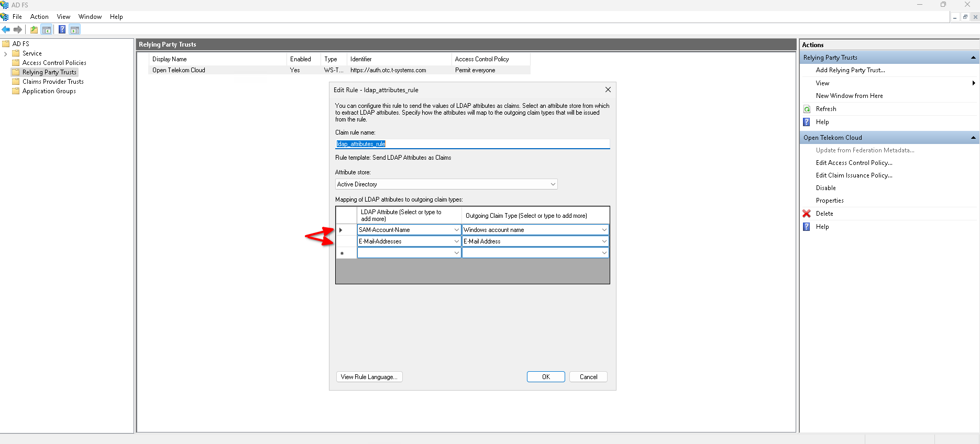The width and height of the screenshot is (980, 444).
Task: Select Claims Provider Trusts in the tree
Action: pyautogui.click(x=53, y=82)
